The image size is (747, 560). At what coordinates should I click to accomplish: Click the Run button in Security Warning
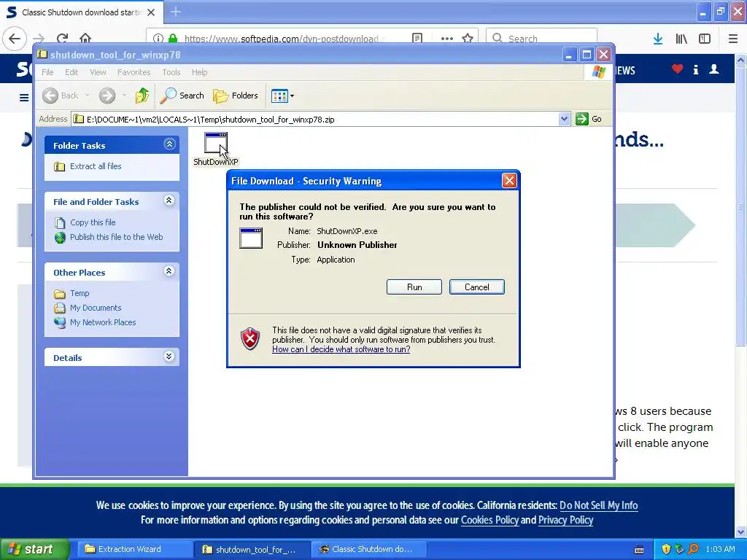[414, 287]
